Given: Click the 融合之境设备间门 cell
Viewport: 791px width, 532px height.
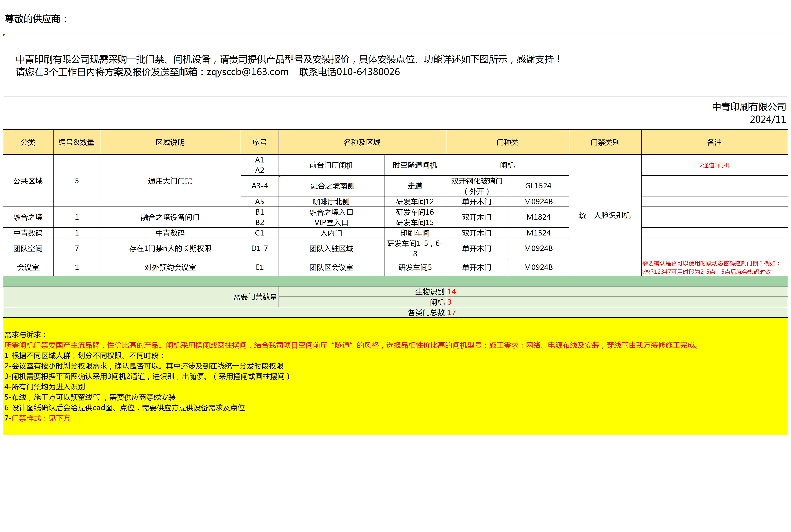Looking at the screenshot, I should point(170,217).
